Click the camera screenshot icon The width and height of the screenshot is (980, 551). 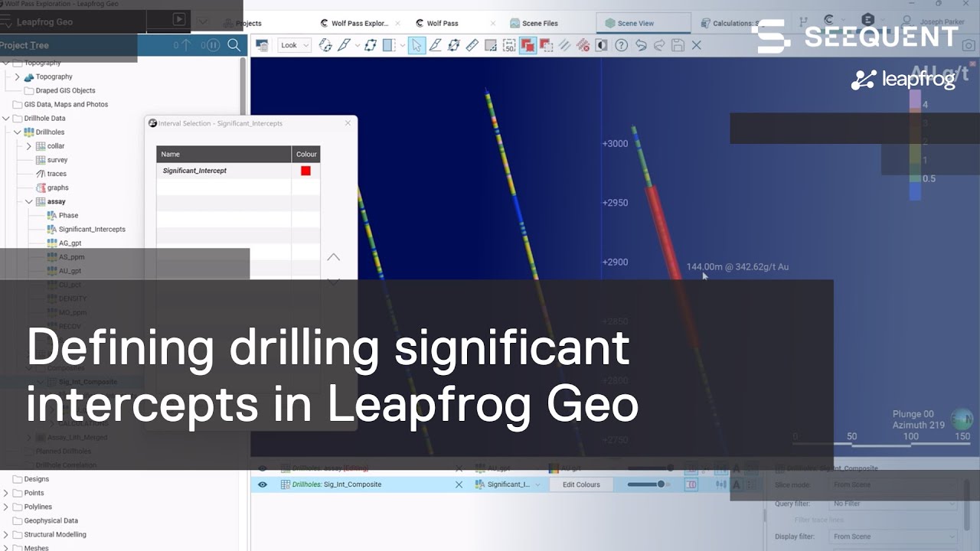969,45
